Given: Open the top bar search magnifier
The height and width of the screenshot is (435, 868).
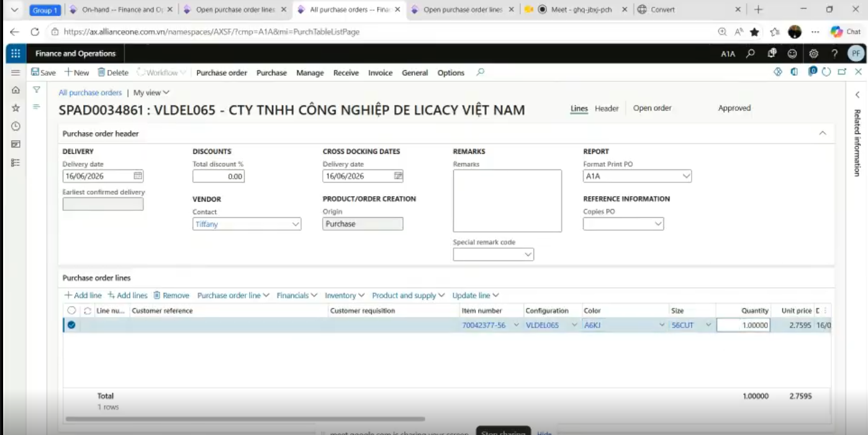Looking at the screenshot, I should [x=751, y=54].
